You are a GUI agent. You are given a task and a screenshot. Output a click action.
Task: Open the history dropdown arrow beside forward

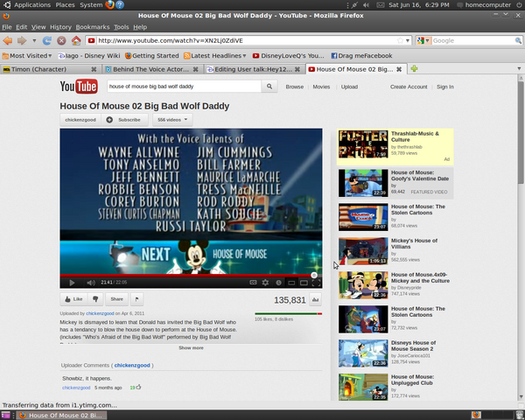[34, 40]
